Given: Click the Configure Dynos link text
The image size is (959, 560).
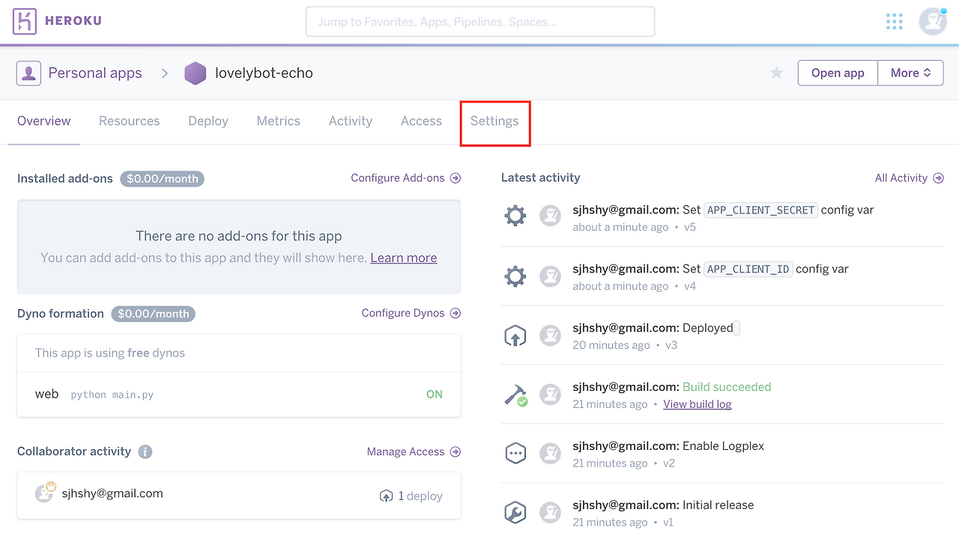Looking at the screenshot, I should pos(403,313).
